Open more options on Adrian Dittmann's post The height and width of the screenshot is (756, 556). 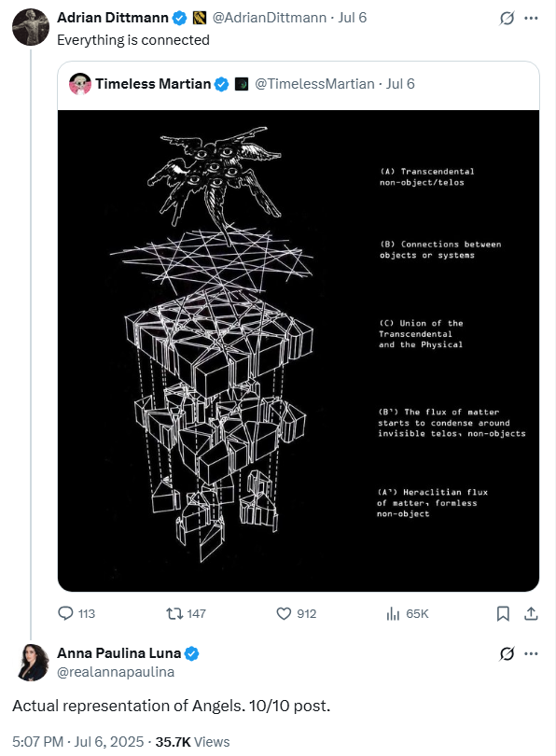(531, 19)
